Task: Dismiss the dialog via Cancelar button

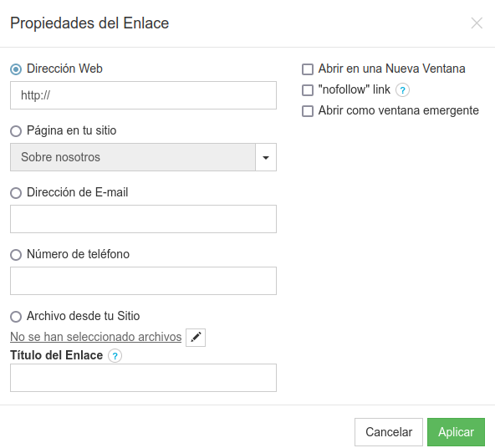Action: tap(389, 432)
